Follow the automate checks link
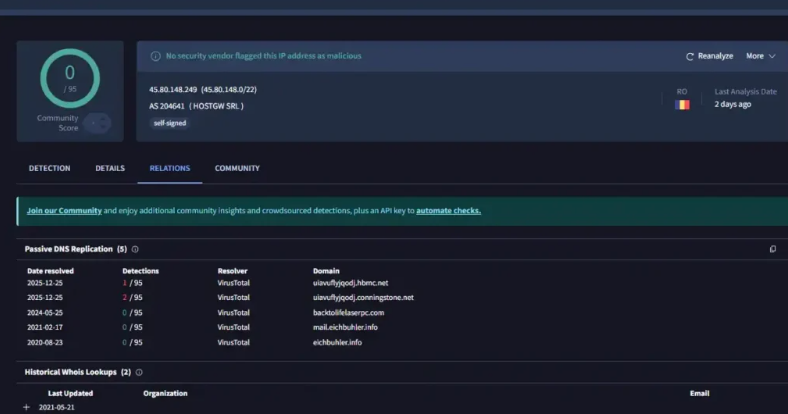 (x=448, y=211)
